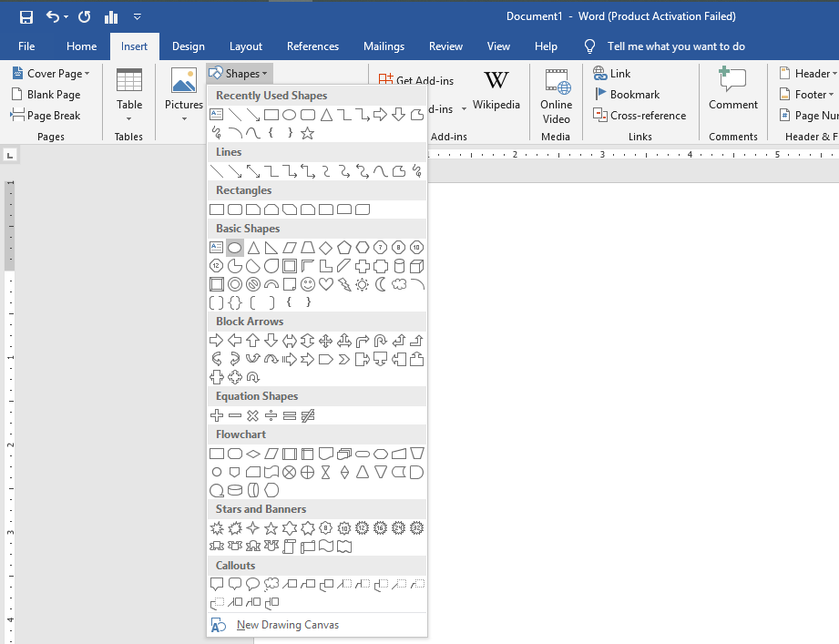839x644 pixels.
Task: Open the My Add-ins dropdown arrow
Action: click(x=464, y=109)
